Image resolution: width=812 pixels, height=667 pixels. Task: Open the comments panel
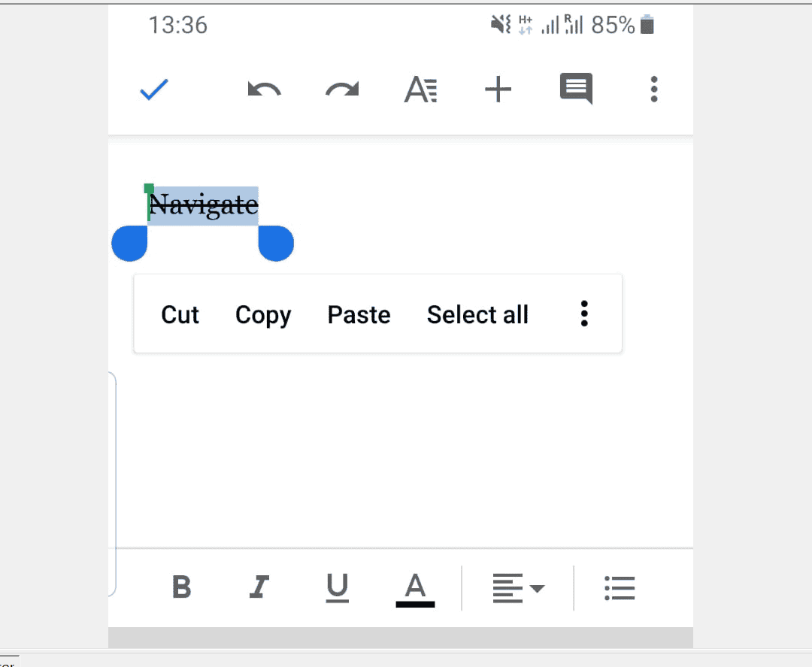(x=575, y=89)
